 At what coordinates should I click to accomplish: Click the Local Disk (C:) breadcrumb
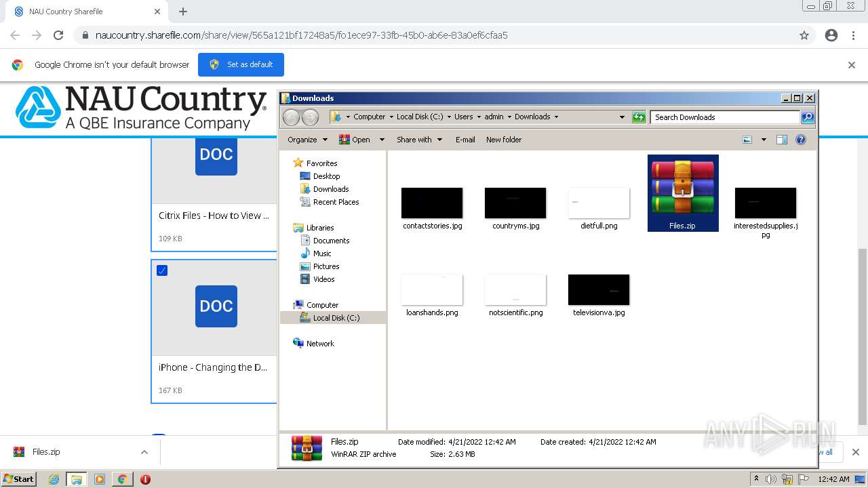coord(420,117)
